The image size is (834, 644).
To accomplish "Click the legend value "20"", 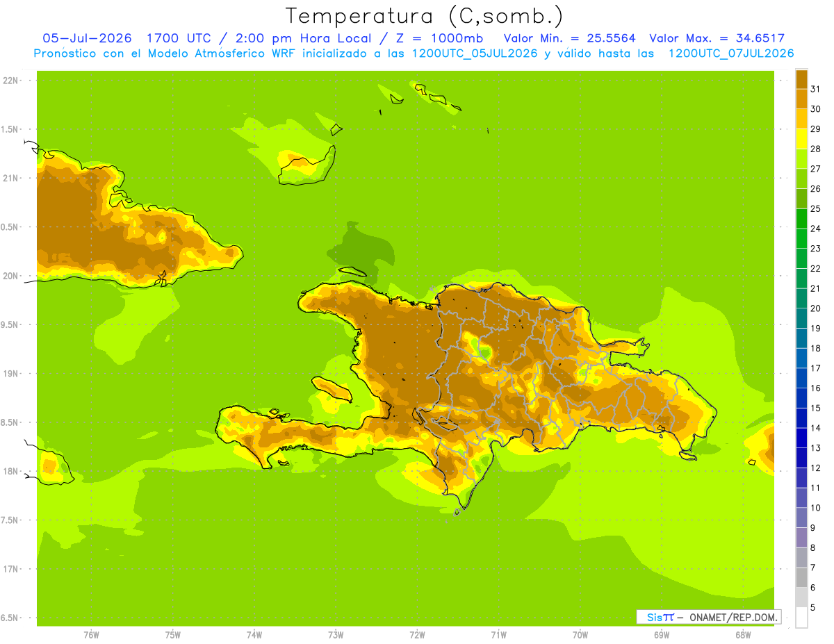I will [x=815, y=308].
